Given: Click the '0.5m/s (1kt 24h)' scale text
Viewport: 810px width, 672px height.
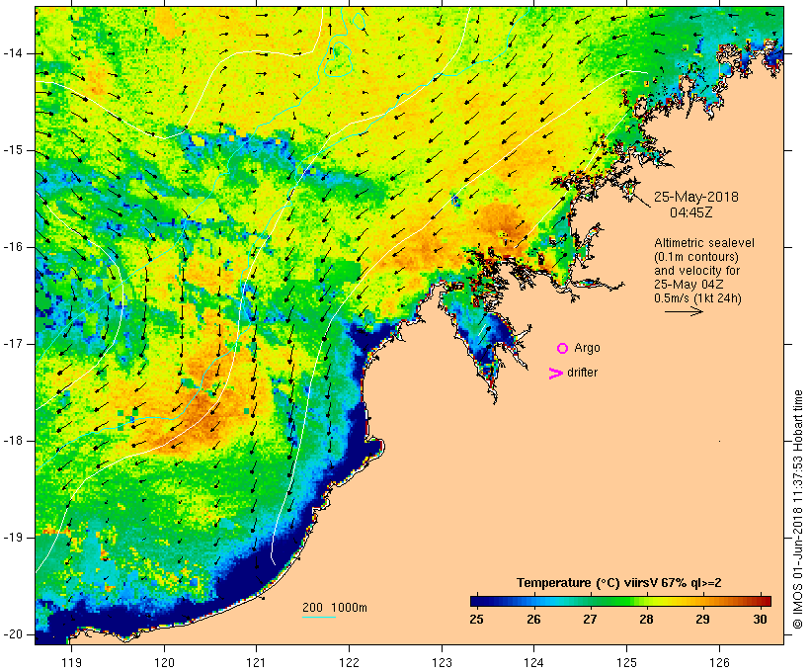Looking at the screenshot, I should tap(698, 298).
